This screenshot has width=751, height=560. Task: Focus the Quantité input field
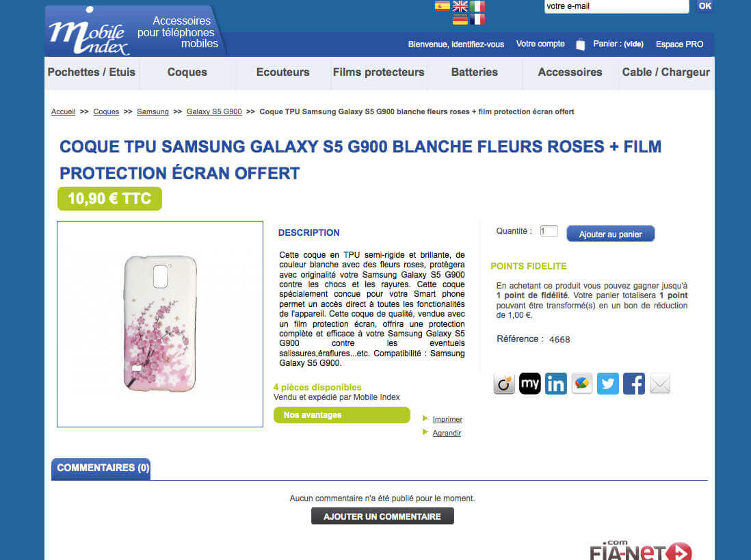tap(549, 230)
